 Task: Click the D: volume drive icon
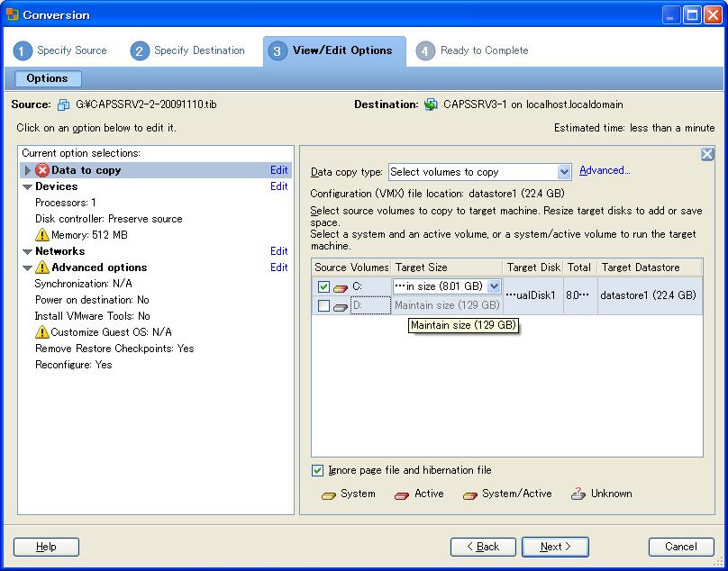pyautogui.click(x=341, y=307)
